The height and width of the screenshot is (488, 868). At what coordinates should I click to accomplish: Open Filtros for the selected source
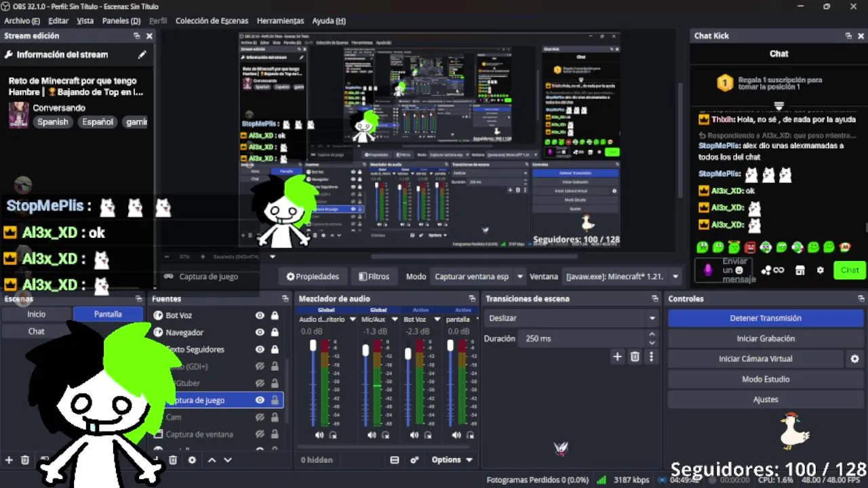point(374,277)
